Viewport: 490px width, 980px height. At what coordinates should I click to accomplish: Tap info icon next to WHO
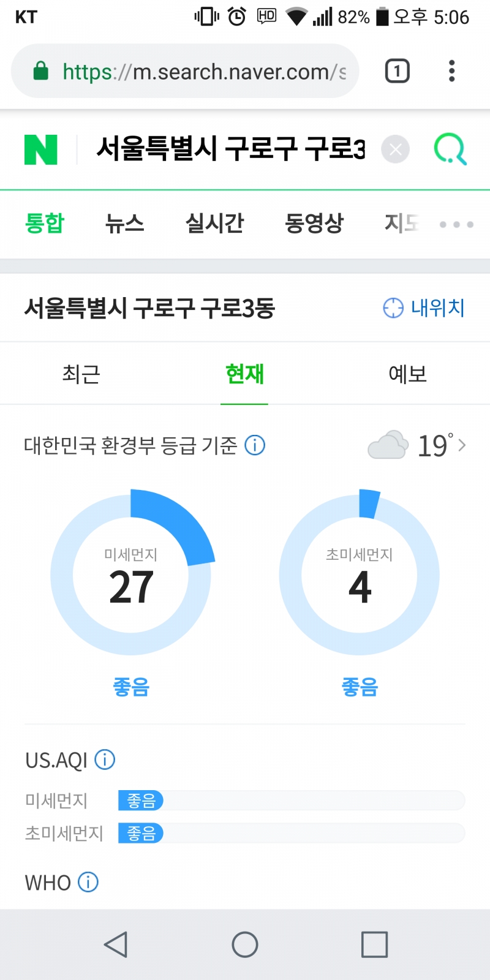(x=88, y=882)
